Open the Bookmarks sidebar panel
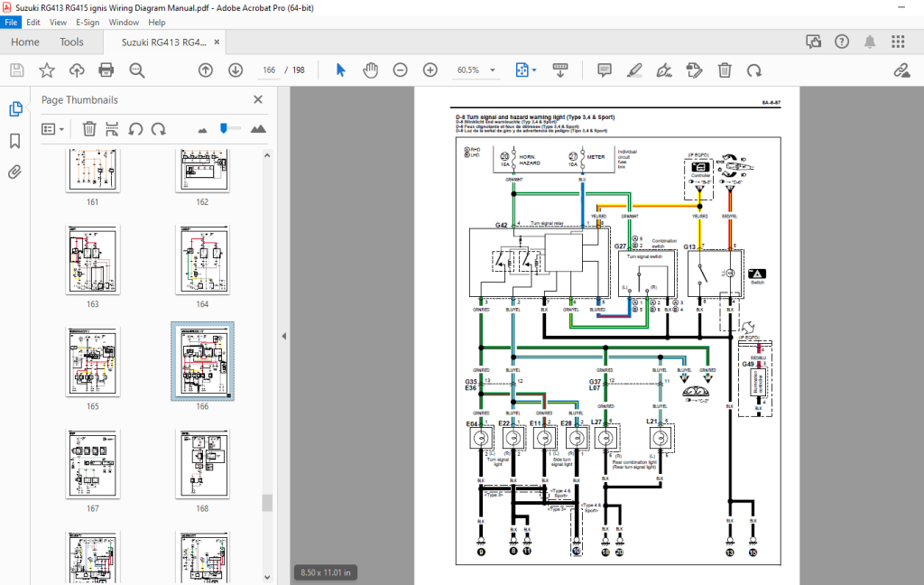 (15, 140)
